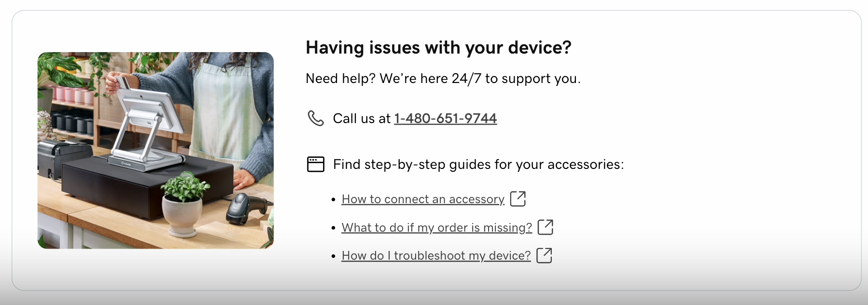Click the bullet before "How to connect an accessory"
This screenshot has width=868, height=305.
point(334,200)
